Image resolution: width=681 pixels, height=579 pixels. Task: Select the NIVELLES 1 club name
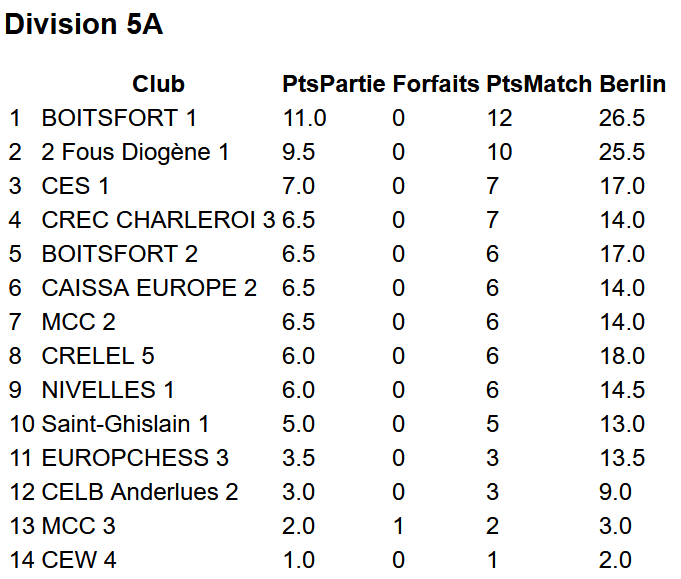click(108, 390)
